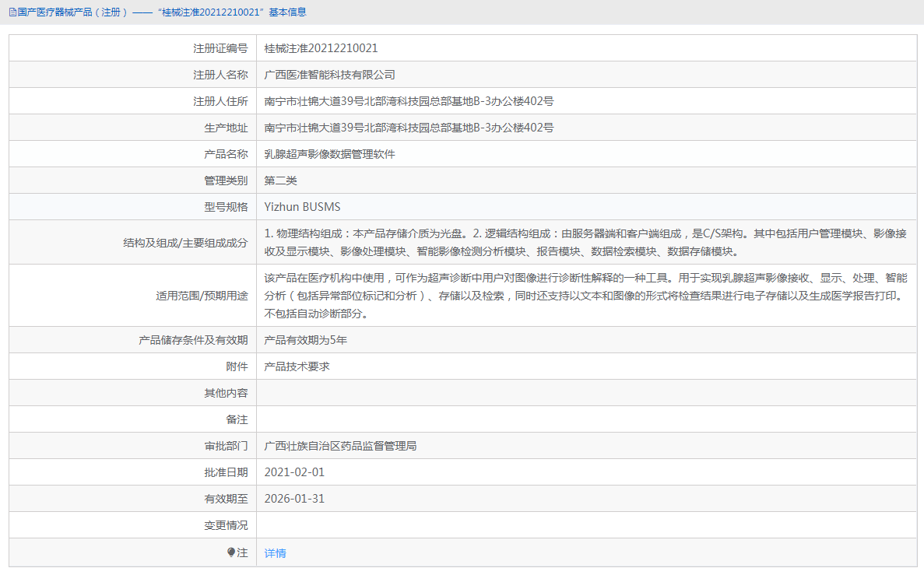924x575 pixels.
Task: Click the 第二类 management category value
Action: (x=280, y=181)
